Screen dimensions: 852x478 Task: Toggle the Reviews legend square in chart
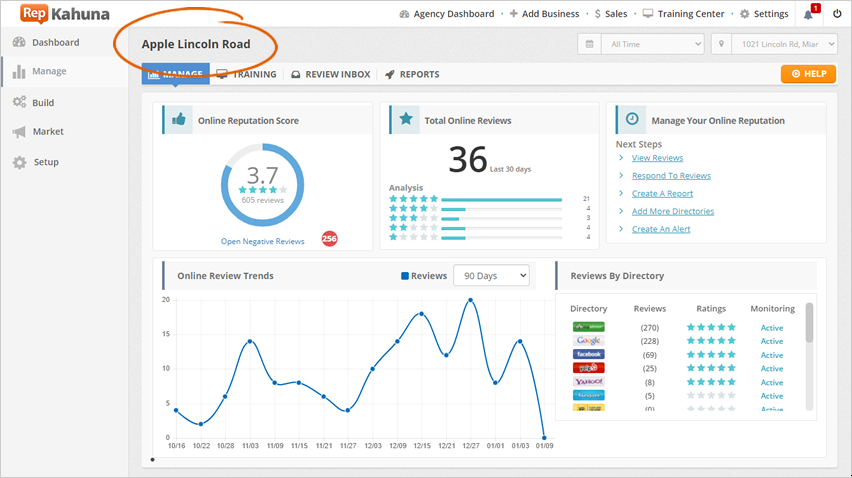(x=405, y=276)
